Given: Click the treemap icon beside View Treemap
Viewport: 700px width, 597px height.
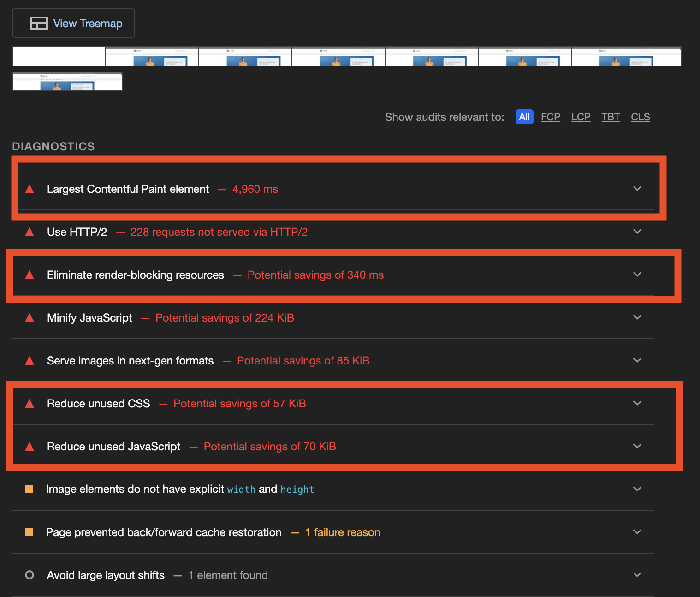Looking at the screenshot, I should pyautogui.click(x=39, y=23).
